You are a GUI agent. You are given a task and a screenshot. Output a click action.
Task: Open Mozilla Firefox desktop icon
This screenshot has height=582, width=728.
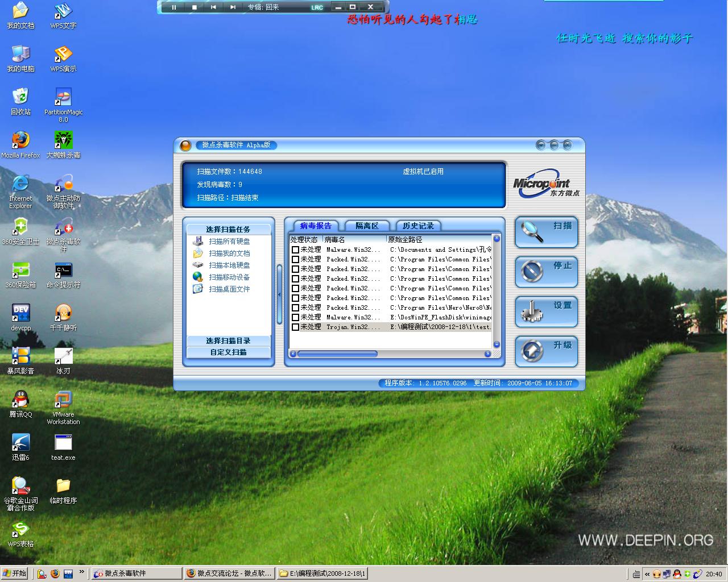(x=20, y=145)
